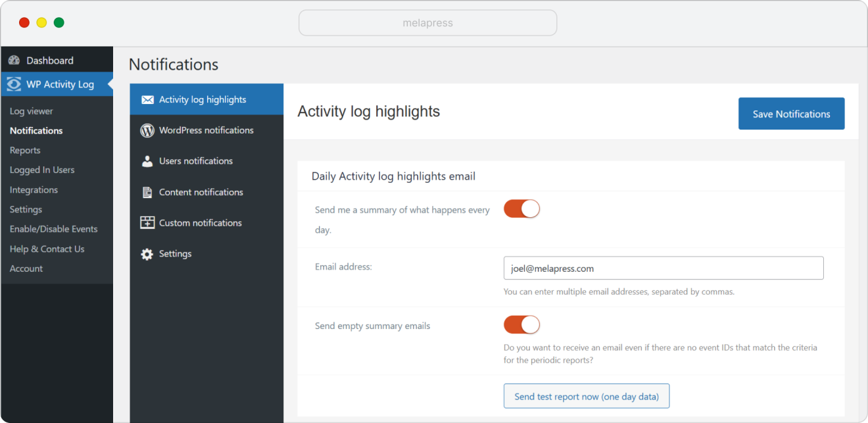Switch to WordPress notifications tab

pos(206,130)
